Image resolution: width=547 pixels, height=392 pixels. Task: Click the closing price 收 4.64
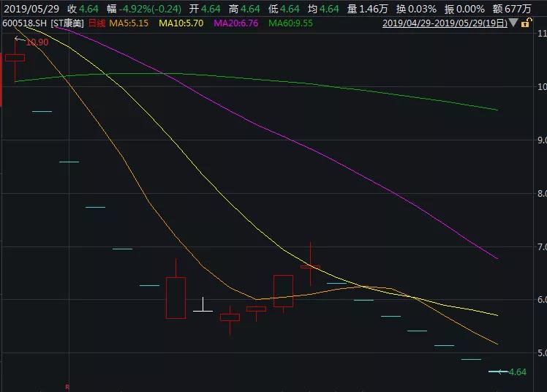tap(83, 9)
